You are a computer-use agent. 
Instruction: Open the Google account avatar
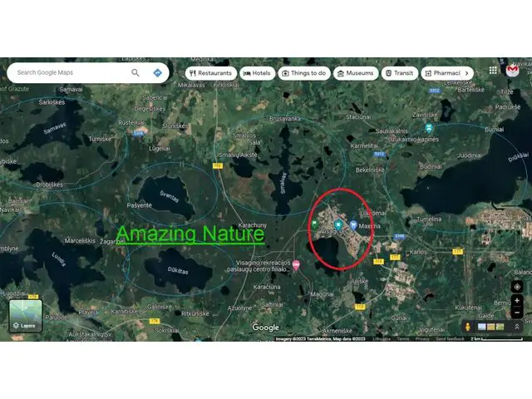(515, 70)
